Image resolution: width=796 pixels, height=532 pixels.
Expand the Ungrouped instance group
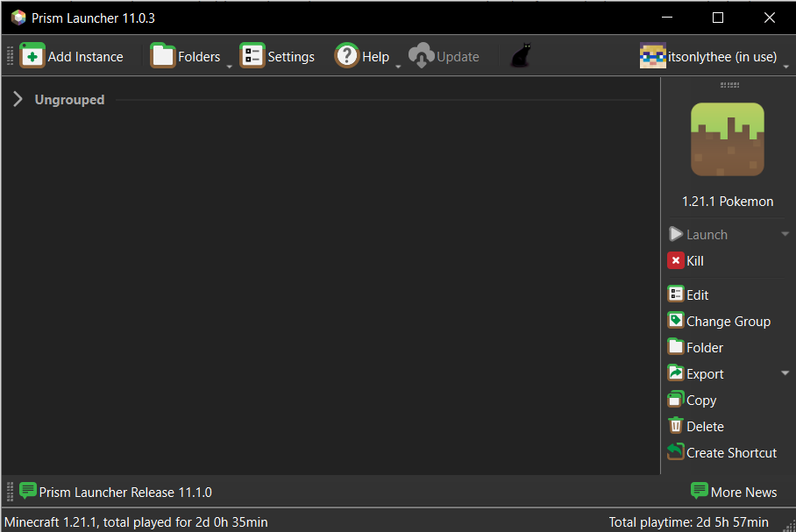point(18,99)
